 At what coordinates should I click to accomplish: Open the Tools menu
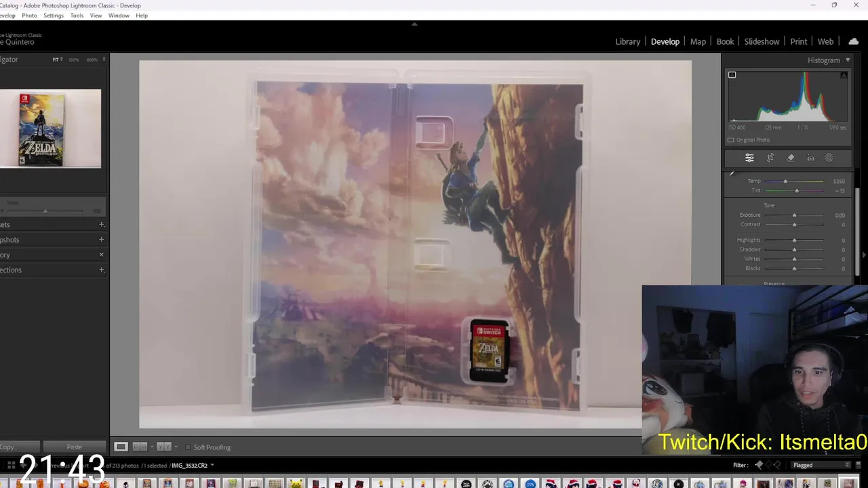pos(77,16)
